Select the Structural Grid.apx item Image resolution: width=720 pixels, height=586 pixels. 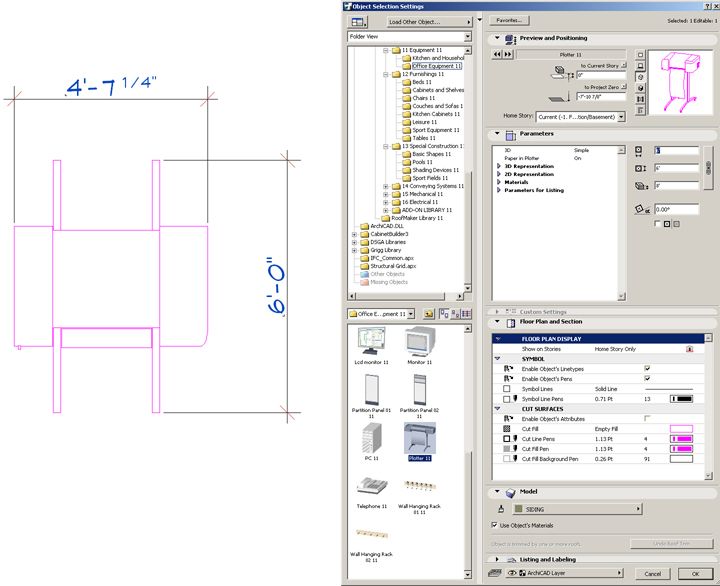(x=393, y=266)
